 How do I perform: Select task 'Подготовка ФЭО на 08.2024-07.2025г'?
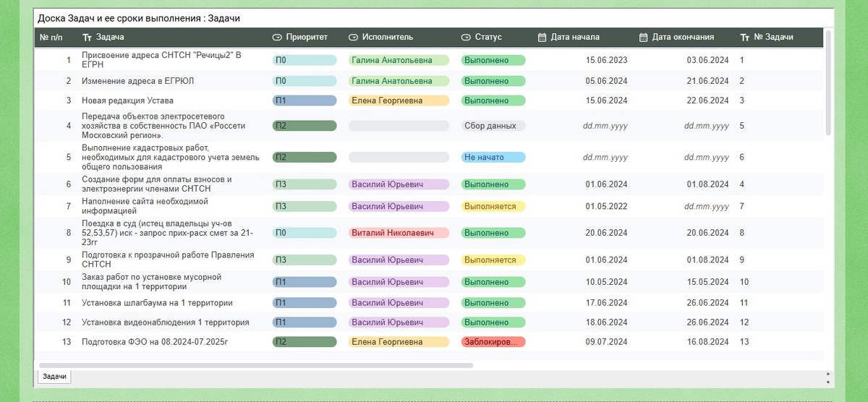point(154,341)
